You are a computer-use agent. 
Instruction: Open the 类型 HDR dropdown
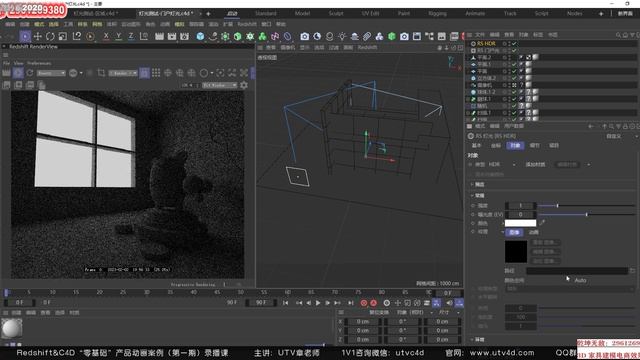502,164
